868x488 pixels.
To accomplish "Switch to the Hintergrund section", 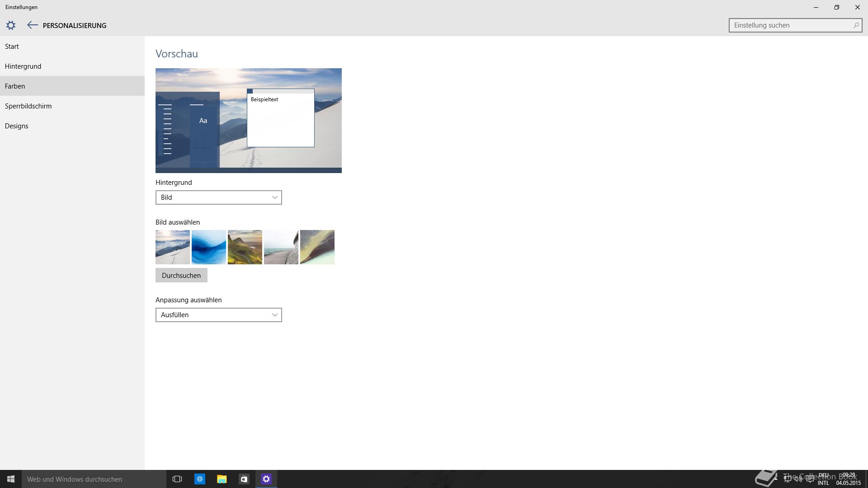I will 72,66.
